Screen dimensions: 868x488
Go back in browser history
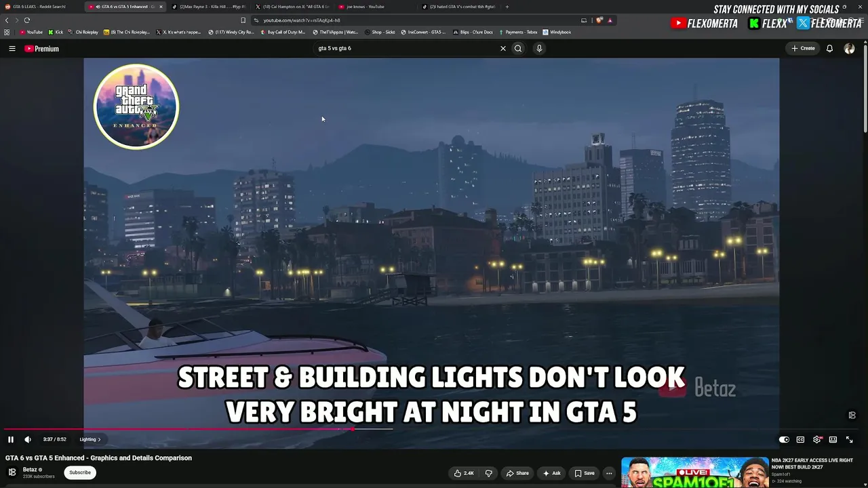coord(7,20)
